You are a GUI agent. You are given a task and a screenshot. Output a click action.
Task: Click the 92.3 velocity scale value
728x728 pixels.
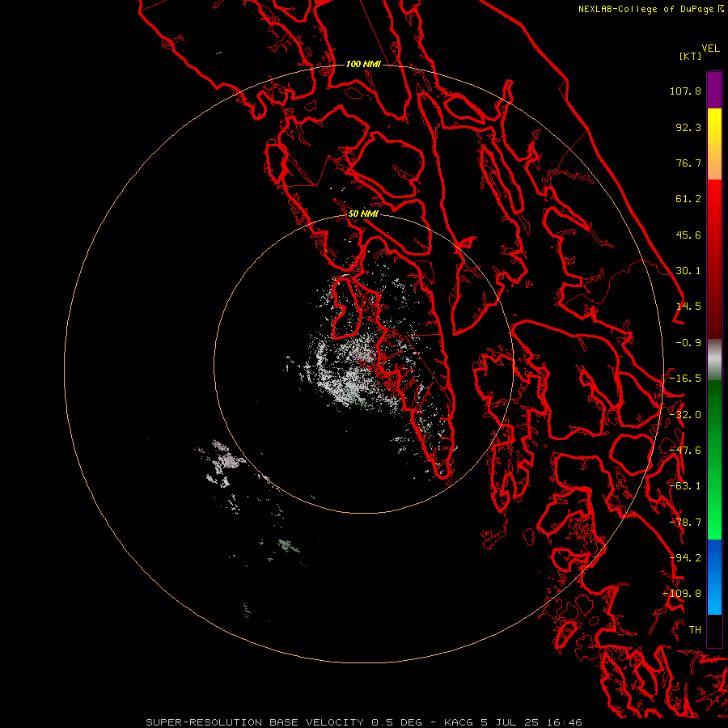[688, 127]
